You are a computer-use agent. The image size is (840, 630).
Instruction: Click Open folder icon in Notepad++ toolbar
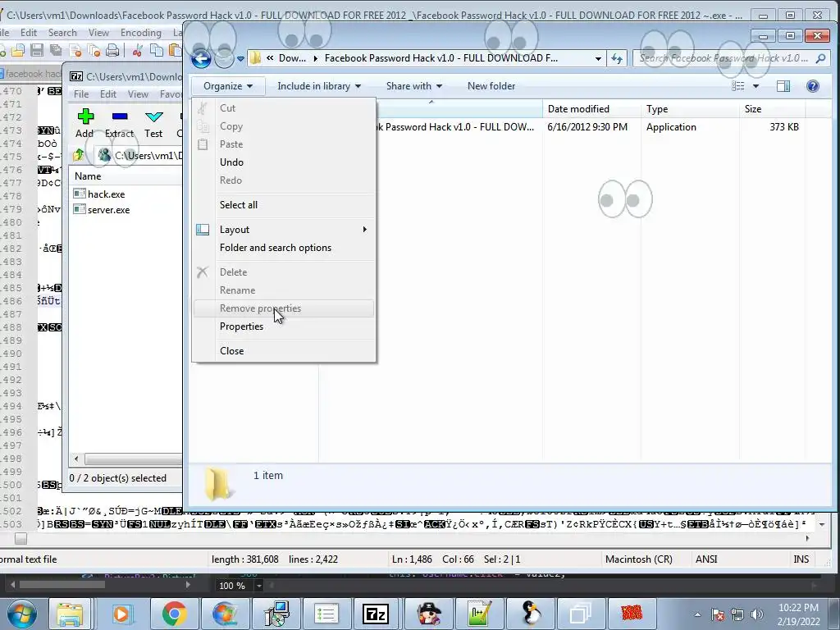tap(18, 50)
